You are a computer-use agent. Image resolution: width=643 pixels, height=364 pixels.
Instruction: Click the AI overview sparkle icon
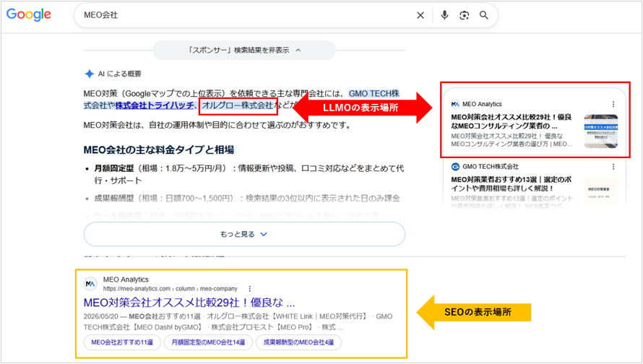click(x=89, y=74)
